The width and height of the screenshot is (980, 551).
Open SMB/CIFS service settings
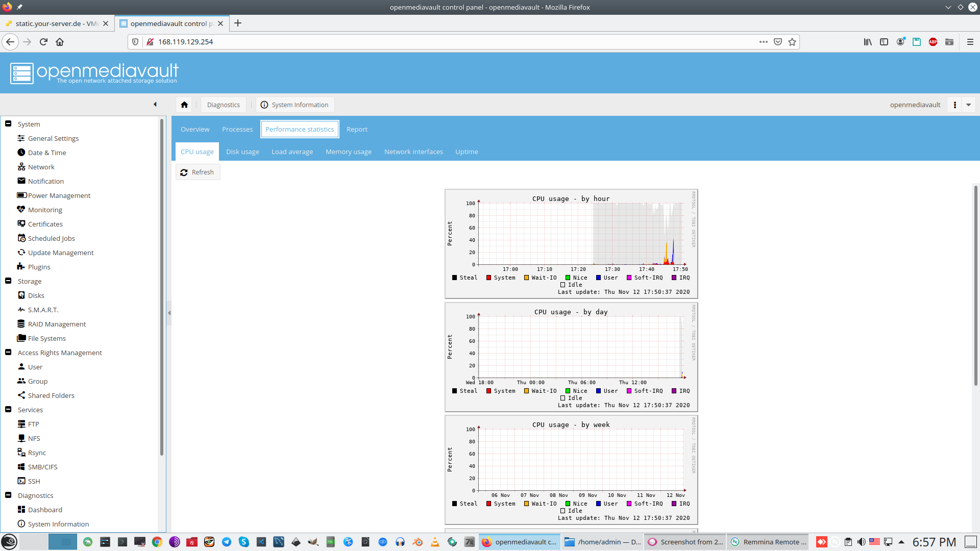[42, 467]
